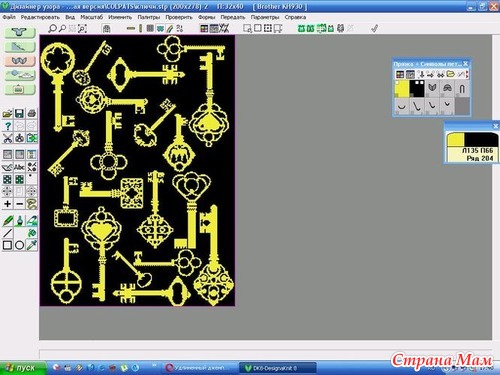Select the Eyedropper color picker tool

point(32,245)
